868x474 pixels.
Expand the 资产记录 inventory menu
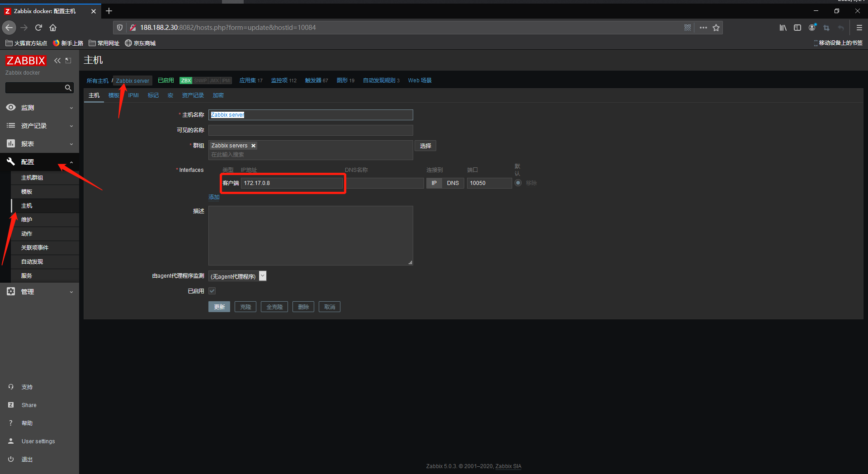[x=39, y=126]
